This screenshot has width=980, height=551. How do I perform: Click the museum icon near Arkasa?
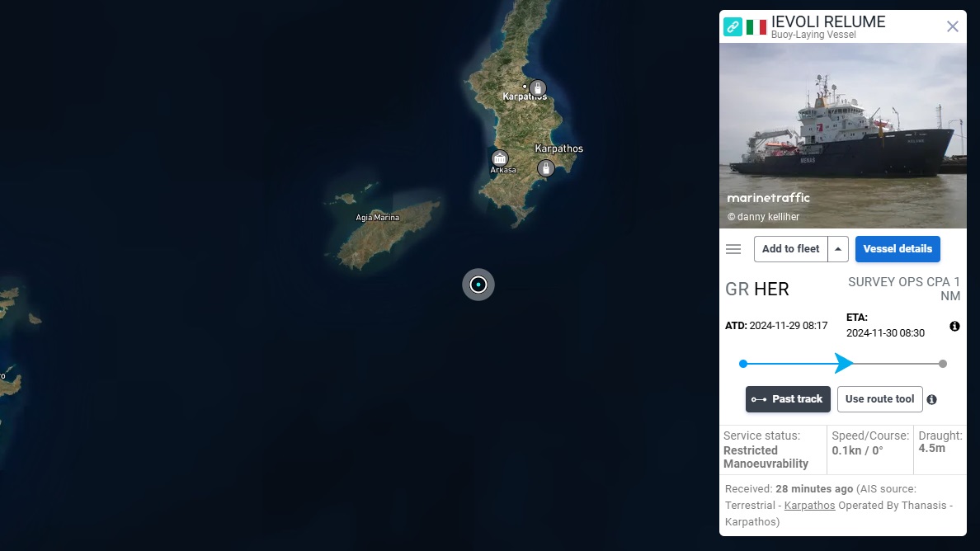[x=499, y=158]
